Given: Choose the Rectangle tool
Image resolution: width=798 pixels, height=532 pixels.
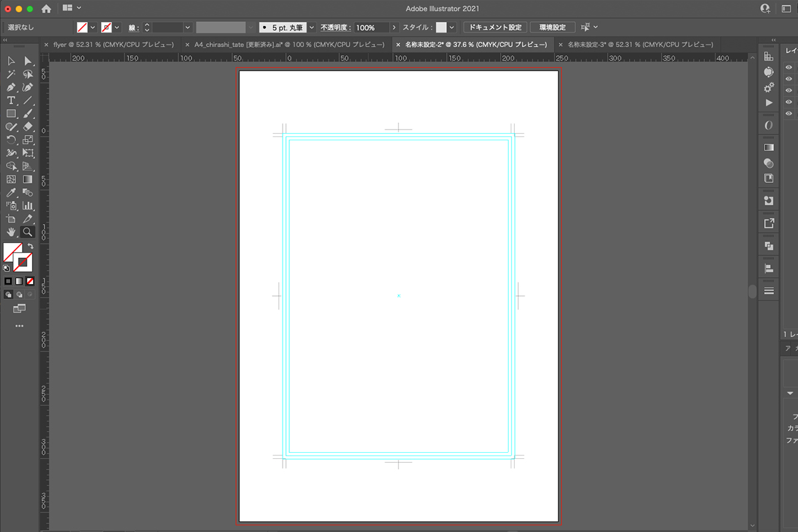Looking at the screenshot, I should point(11,114).
